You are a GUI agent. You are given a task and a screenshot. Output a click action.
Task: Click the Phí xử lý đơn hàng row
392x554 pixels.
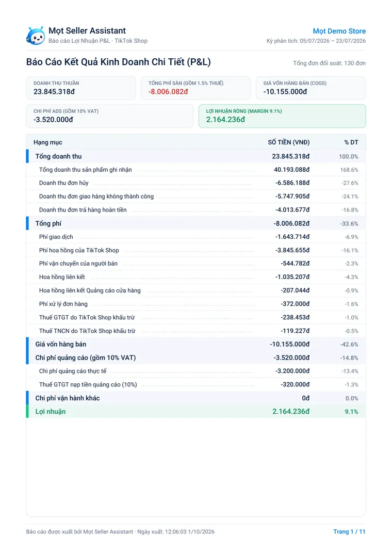(x=196, y=304)
